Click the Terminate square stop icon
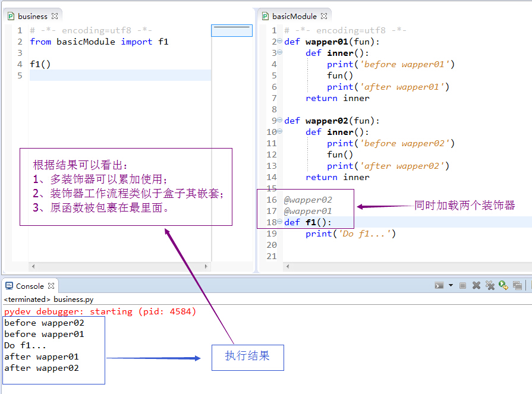The height and width of the screenshot is (394, 532). 462,285
